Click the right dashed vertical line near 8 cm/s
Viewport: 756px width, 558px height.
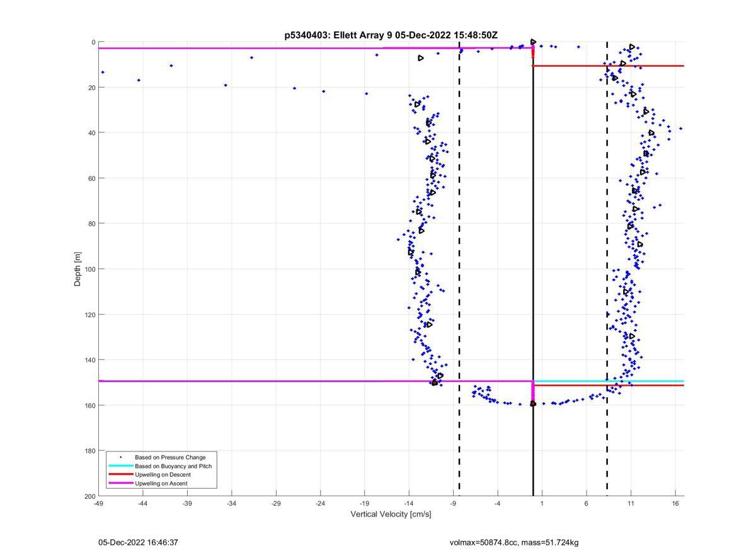point(607,269)
